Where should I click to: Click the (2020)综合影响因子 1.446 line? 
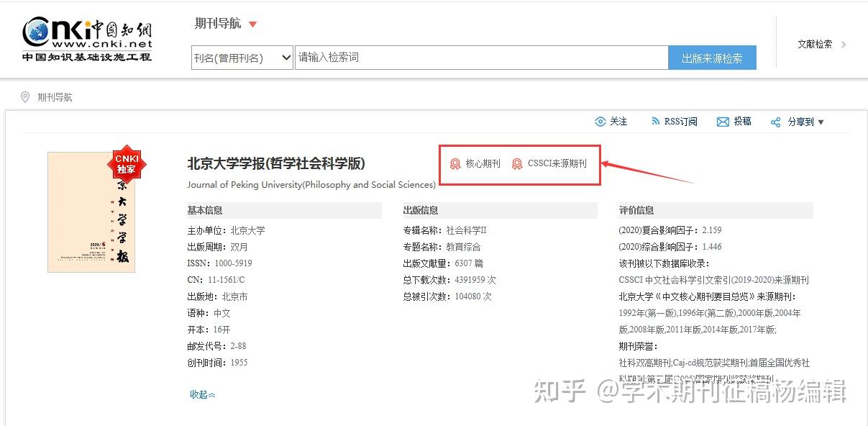tap(670, 247)
